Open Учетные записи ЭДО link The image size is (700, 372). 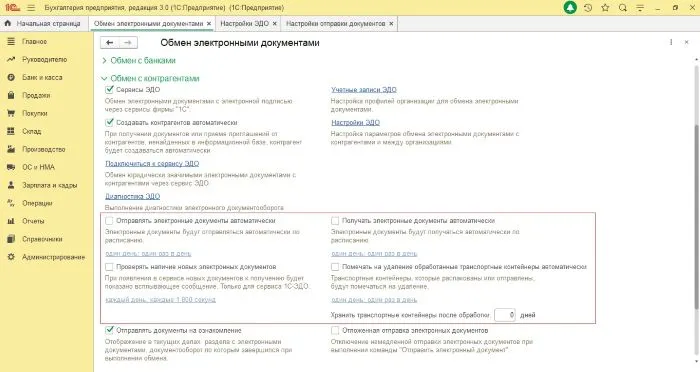(x=364, y=90)
